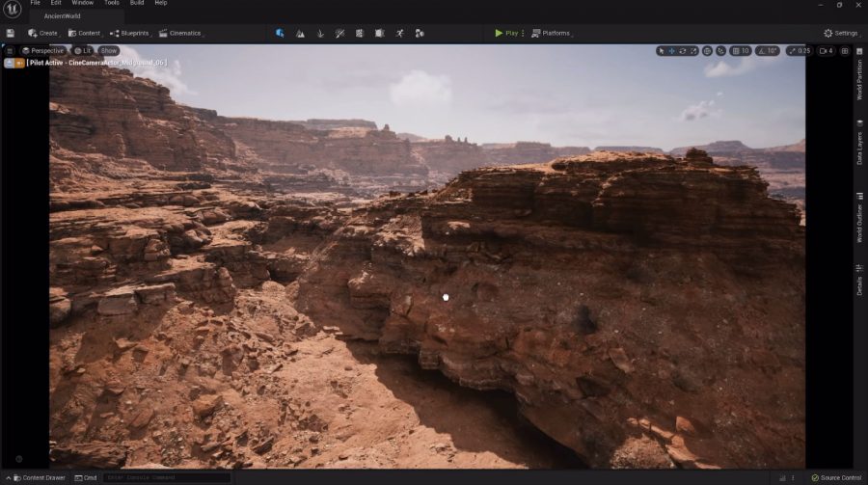This screenshot has height=485, width=868.
Task: Click the viewport layout grid icon
Action: [845, 51]
